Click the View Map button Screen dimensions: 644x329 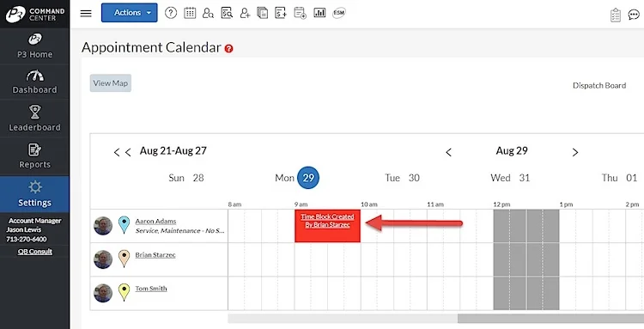(111, 83)
